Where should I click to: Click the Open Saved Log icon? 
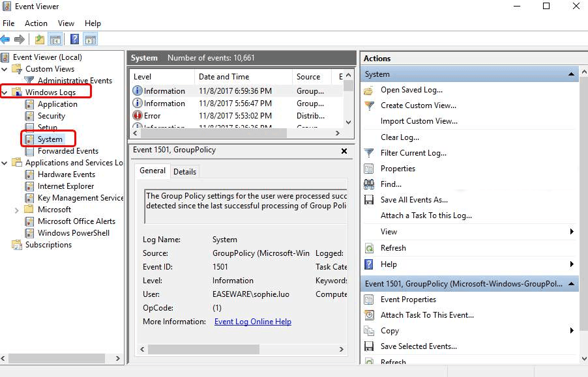[367, 90]
